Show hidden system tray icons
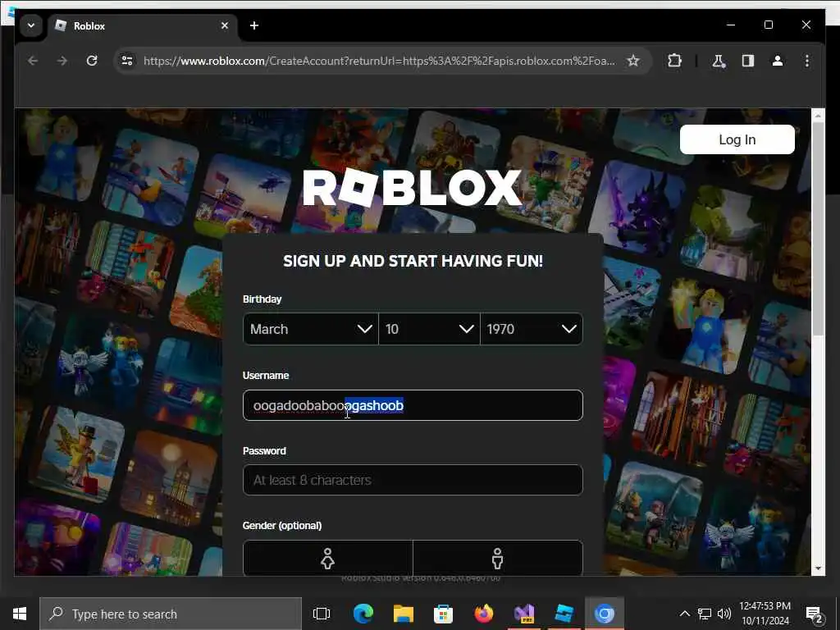 pyautogui.click(x=685, y=614)
